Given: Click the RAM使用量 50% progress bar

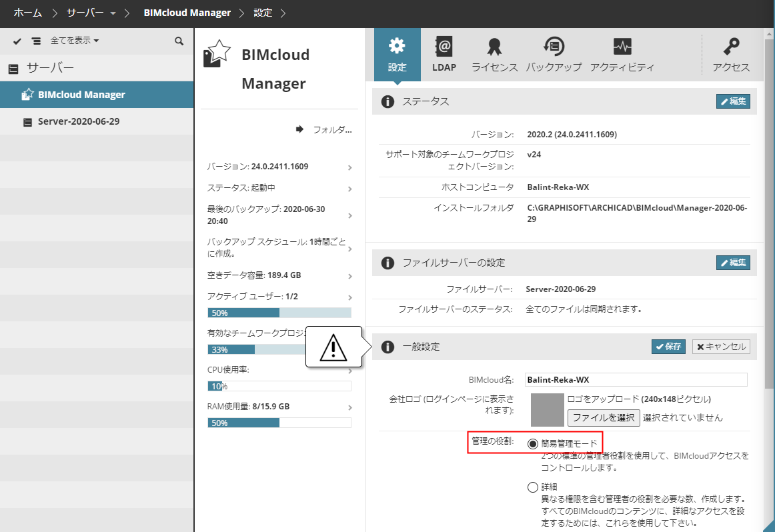Looking at the screenshot, I should point(279,423).
